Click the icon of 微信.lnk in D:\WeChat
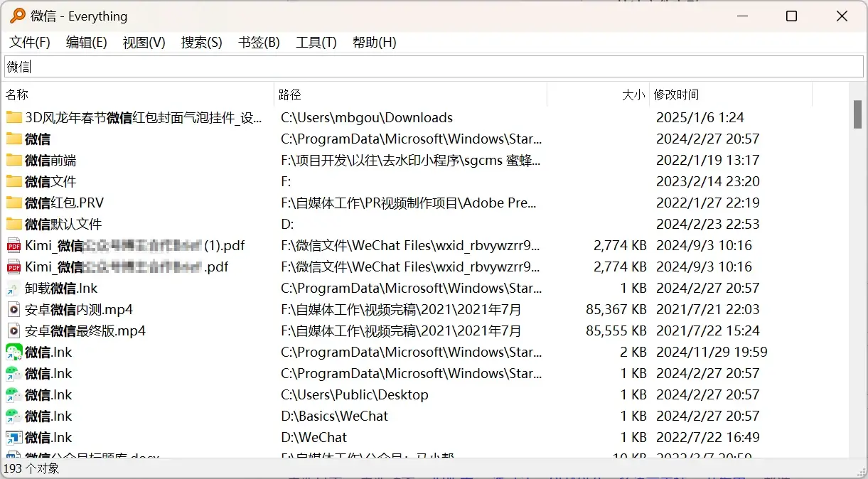The width and height of the screenshot is (868, 479). click(x=14, y=438)
